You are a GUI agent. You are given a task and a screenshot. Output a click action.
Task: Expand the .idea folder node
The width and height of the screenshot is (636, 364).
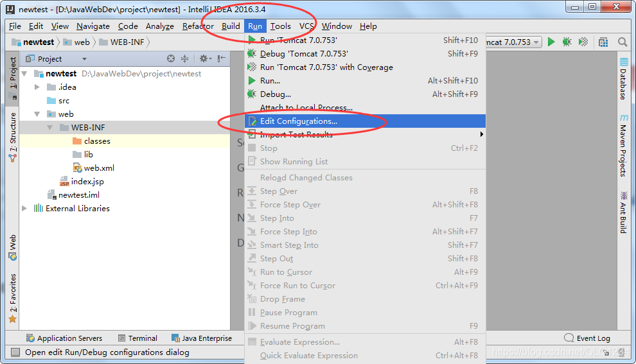pos(37,87)
